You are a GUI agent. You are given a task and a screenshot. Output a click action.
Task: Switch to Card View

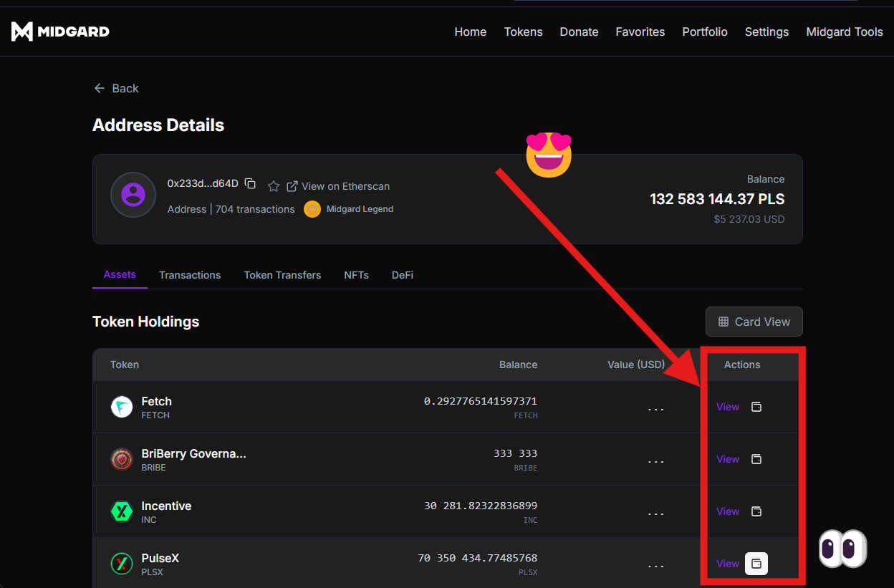tap(754, 322)
